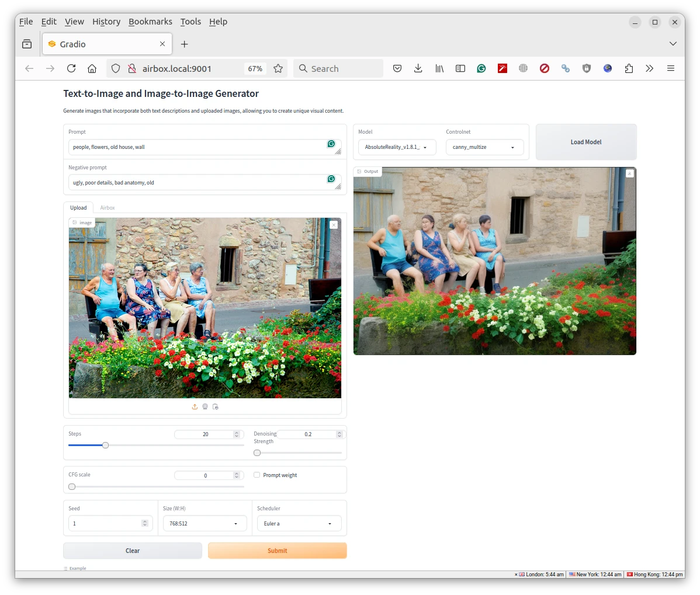Open the Library bookmarks icon

(x=439, y=69)
